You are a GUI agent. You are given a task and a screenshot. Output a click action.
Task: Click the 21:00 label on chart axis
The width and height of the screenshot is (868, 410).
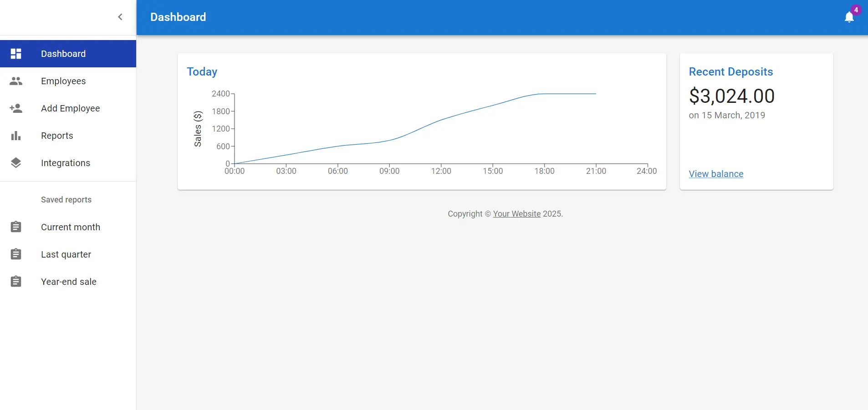pos(596,171)
